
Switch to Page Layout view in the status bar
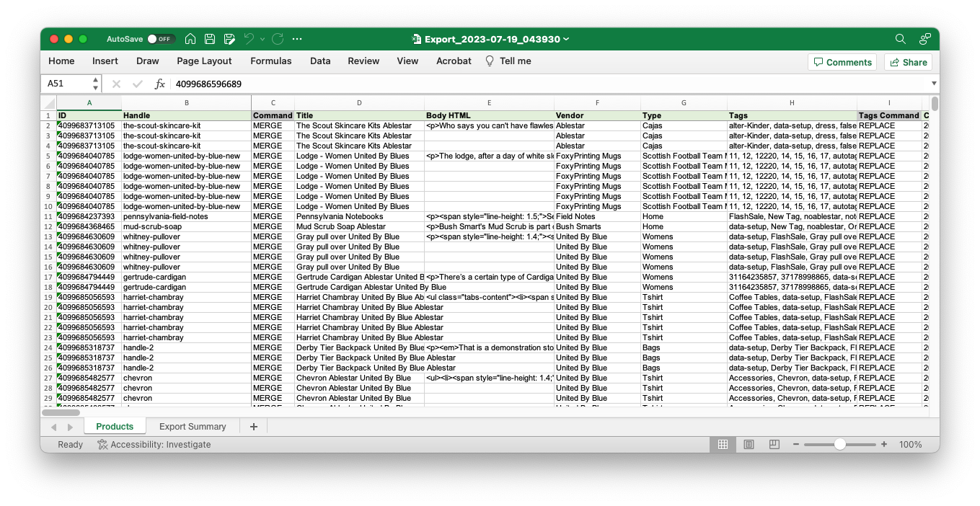pyautogui.click(x=749, y=445)
